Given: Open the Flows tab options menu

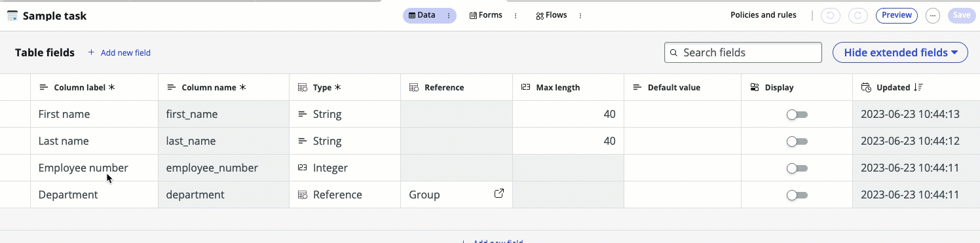Looking at the screenshot, I should pos(580,16).
